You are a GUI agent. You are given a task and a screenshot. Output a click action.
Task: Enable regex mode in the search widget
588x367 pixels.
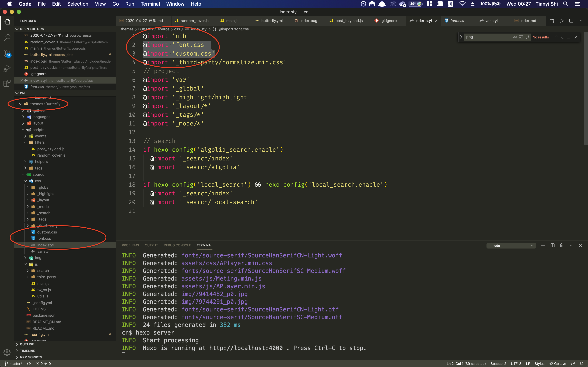click(527, 37)
